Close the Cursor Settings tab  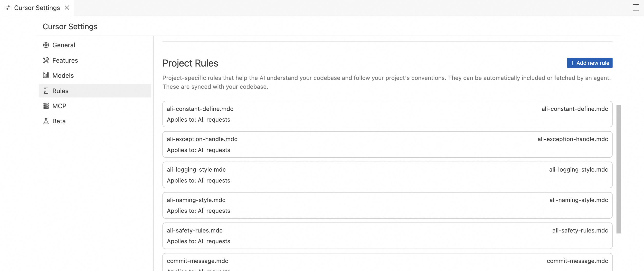click(67, 8)
